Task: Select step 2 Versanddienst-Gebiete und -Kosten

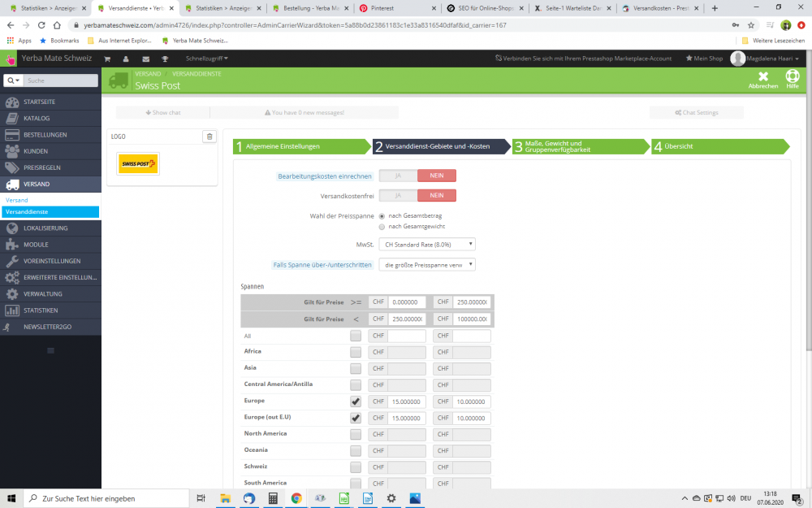Action: click(x=442, y=146)
